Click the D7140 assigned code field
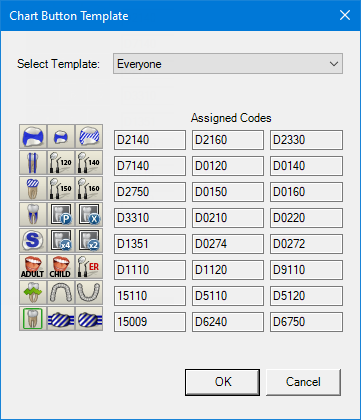 pos(150,166)
